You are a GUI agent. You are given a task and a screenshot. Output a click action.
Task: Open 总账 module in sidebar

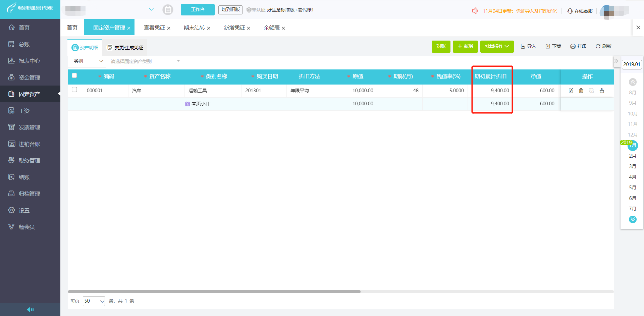tap(30, 44)
